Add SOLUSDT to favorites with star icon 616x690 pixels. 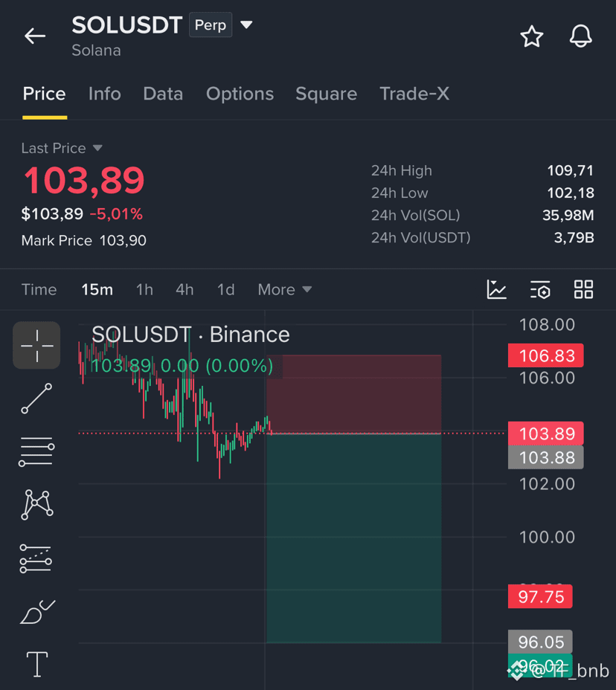pos(531,36)
